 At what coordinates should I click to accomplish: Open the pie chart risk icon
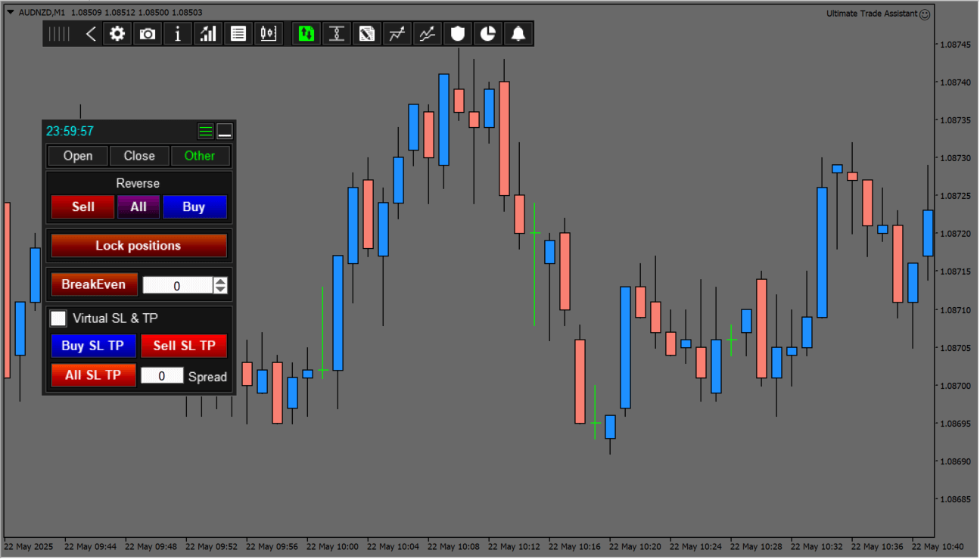click(488, 34)
